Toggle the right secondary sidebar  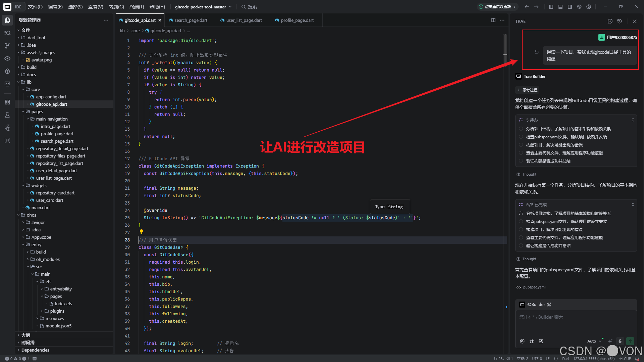click(x=570, y=7)
